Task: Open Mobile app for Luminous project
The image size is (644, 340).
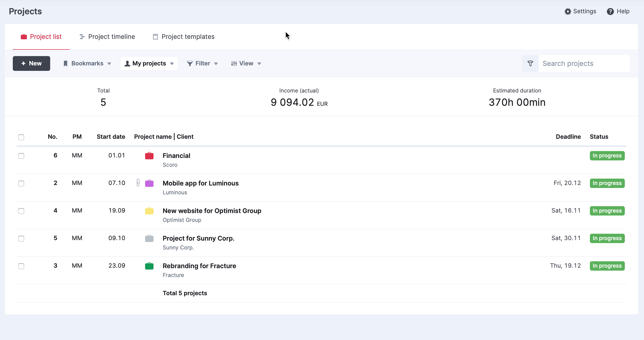Action: pyautogui.click(x=201, y=183)
